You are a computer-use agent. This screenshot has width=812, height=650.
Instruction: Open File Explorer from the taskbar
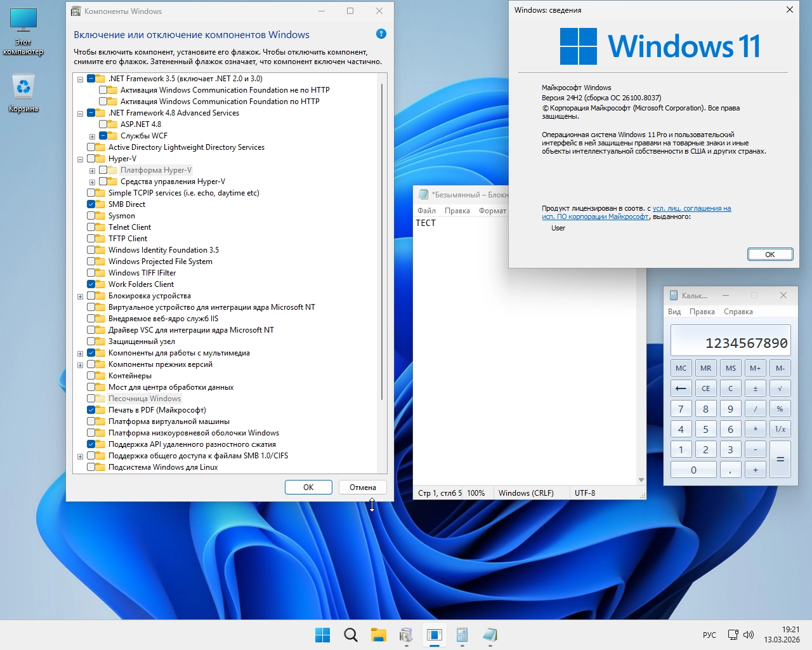[x=379, y=635]
